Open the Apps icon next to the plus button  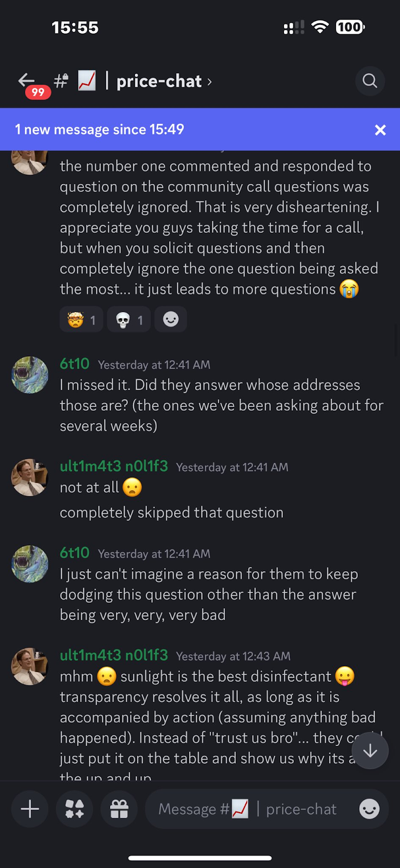click(x=74, y=809)
